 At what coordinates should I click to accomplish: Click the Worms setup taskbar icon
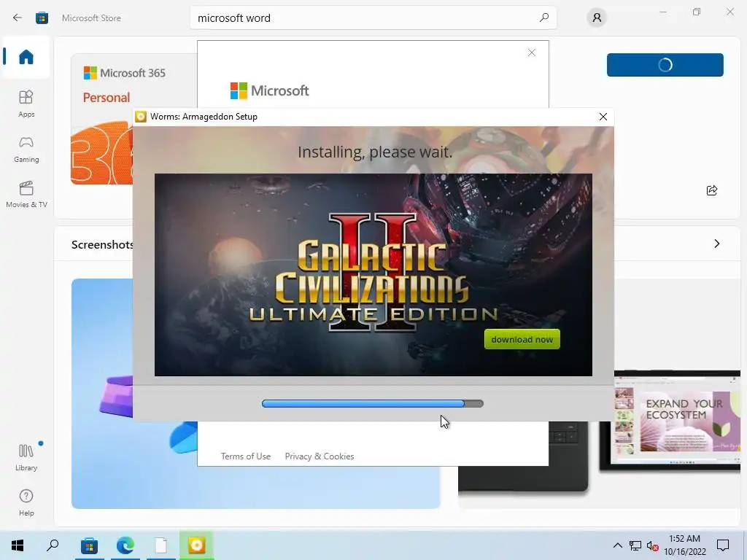click(x=196, y=545)
